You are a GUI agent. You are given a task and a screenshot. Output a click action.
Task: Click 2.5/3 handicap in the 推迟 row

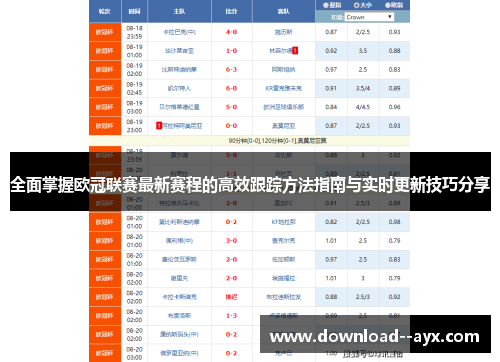pos(363,297)
